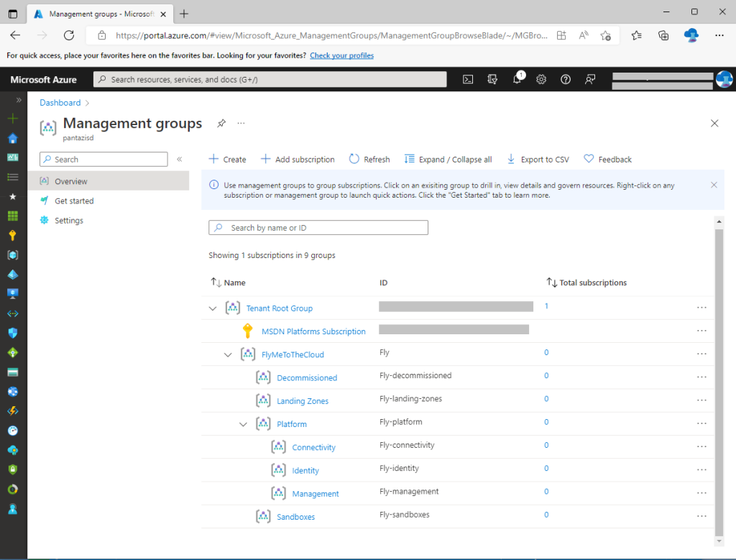Click the Expand / Collapse all button

(x=448, y=159)
